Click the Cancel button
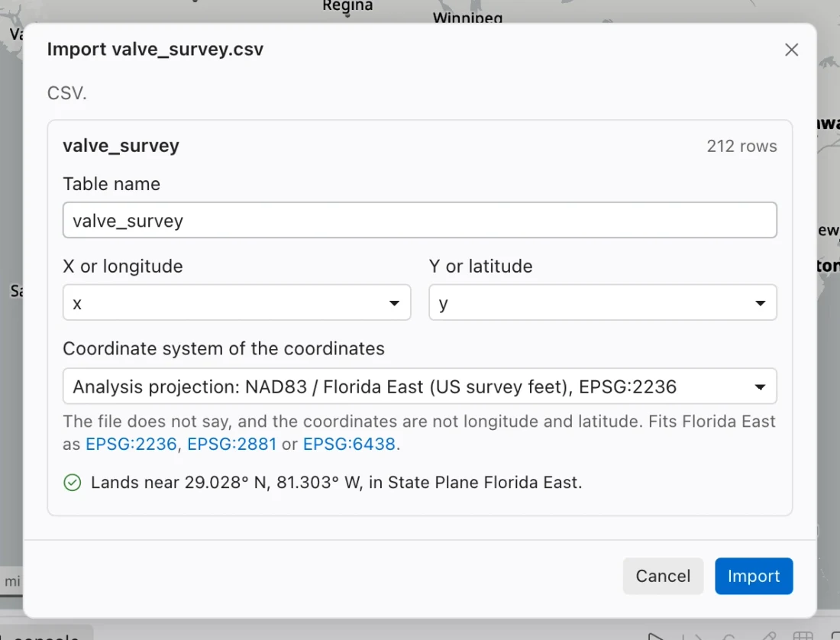The image size is (840, 640). 663,576
